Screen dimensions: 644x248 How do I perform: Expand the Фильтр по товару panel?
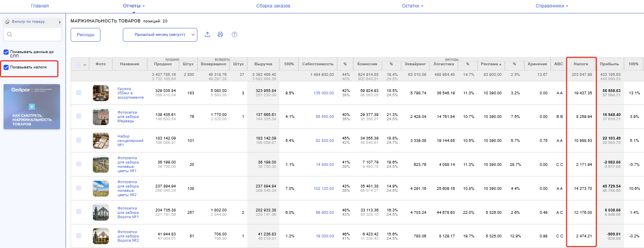[60, 22]
